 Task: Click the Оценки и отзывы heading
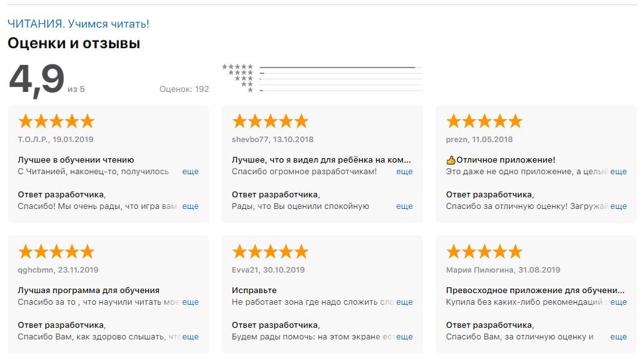[x=74, y=44]
